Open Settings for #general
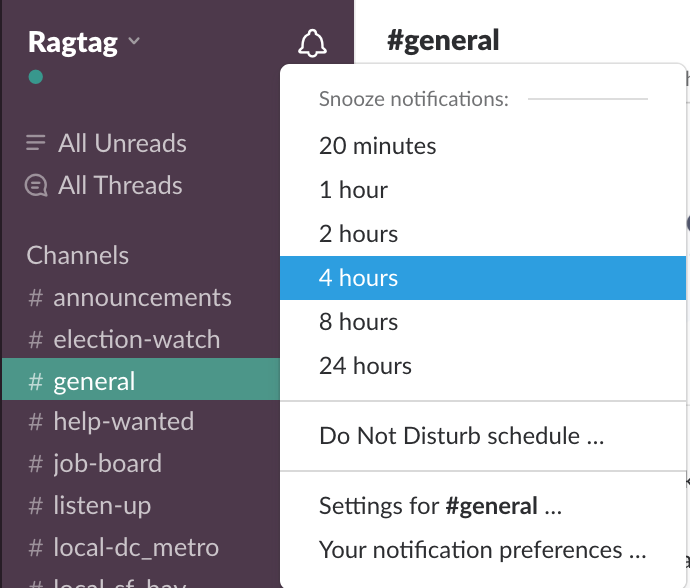 point(440,506)
